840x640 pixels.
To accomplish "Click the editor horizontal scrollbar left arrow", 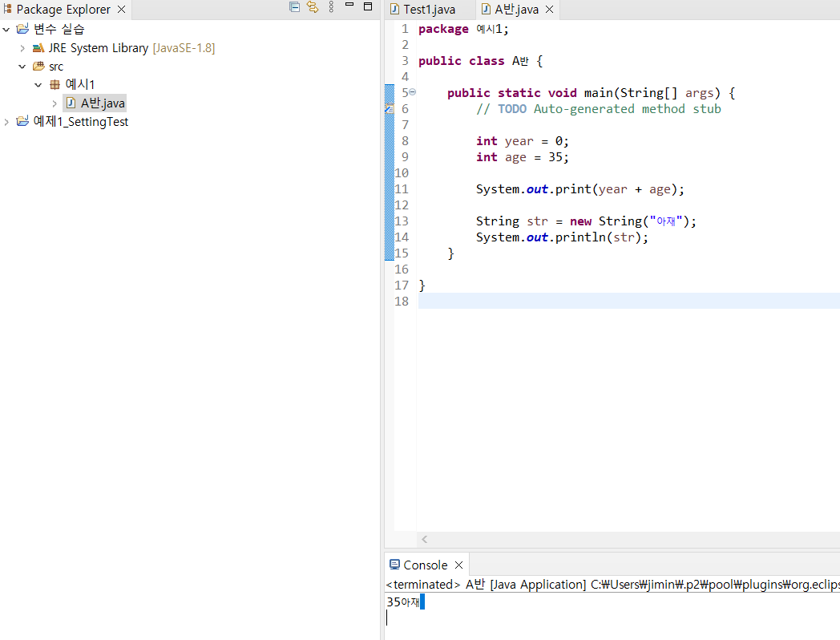I will (424, 539).
